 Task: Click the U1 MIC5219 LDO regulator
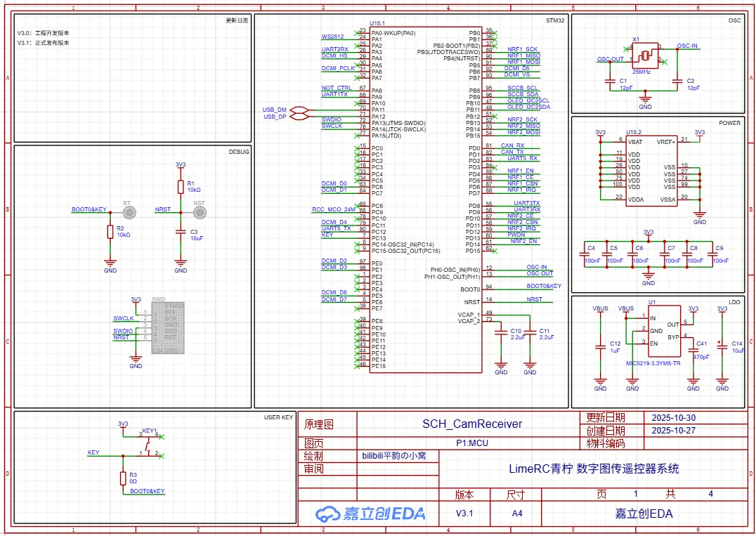[x=663, y=333]
